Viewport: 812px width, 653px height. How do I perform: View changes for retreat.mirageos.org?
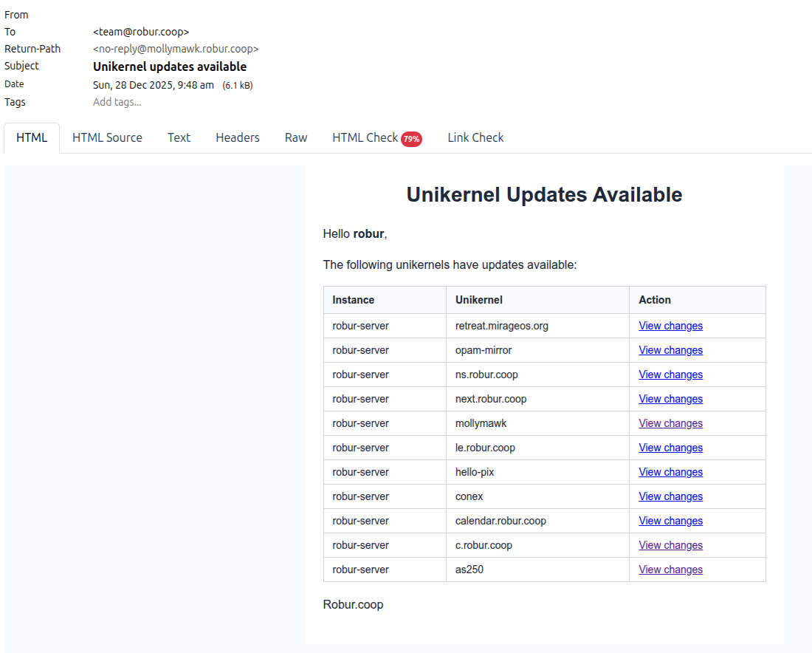point(670,325)
